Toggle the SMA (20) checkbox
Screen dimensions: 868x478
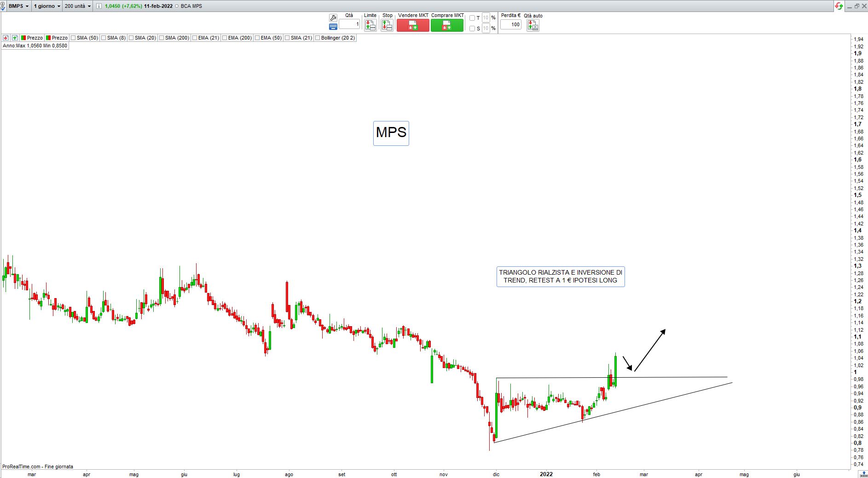click(x=131, y=38)
